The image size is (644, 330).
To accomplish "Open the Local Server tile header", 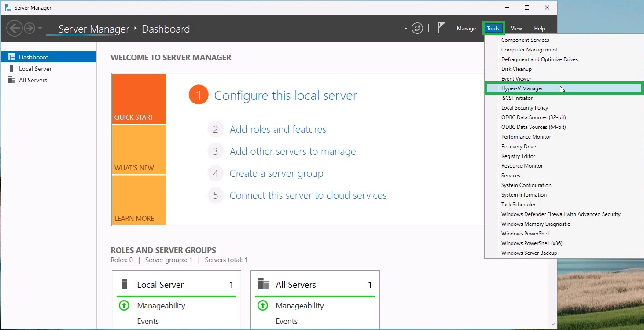I will 160,285.
